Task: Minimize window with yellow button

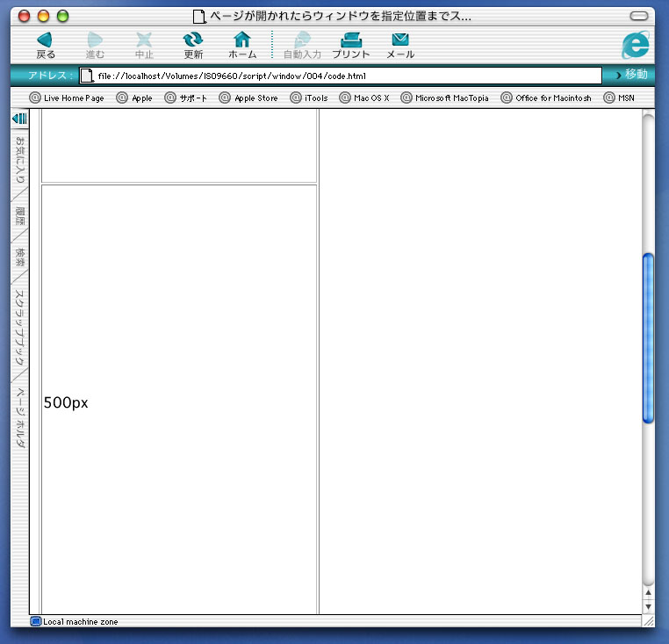Action: pyautogui.click(x=44, y=16)
